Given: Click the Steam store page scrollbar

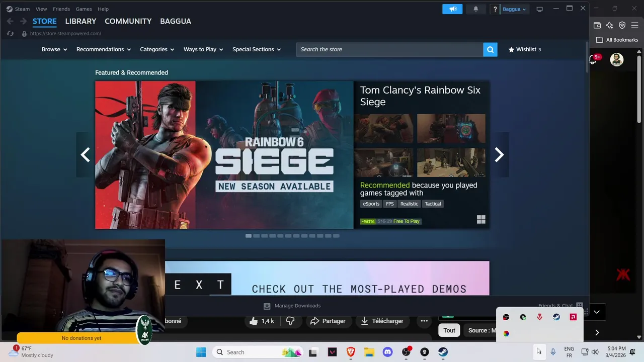Looking at the screenshot, I should pos(587,56).
